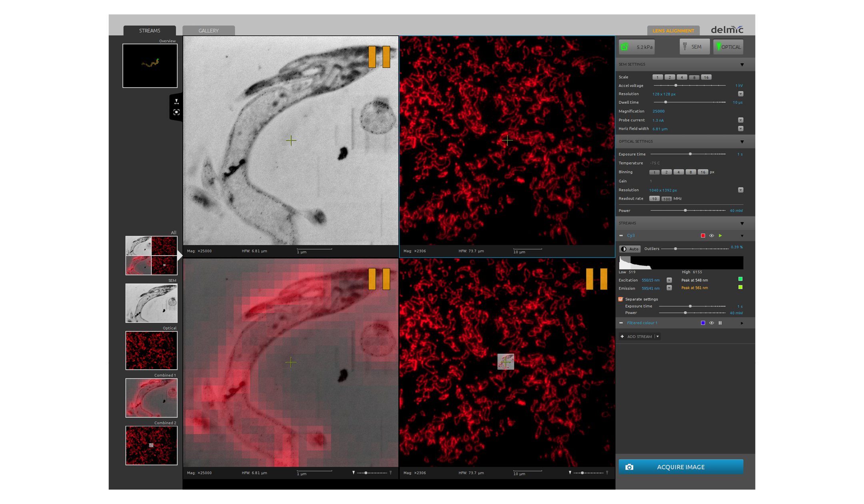Toggle visibility of the Cy3 stream
864x504 pixels.
pos(712,236)
